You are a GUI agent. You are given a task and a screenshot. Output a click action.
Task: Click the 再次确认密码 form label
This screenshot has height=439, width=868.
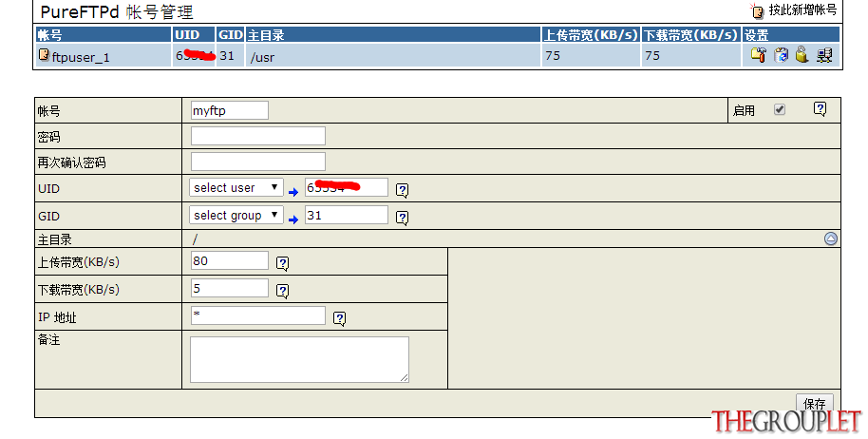click(x=71, y=162)
